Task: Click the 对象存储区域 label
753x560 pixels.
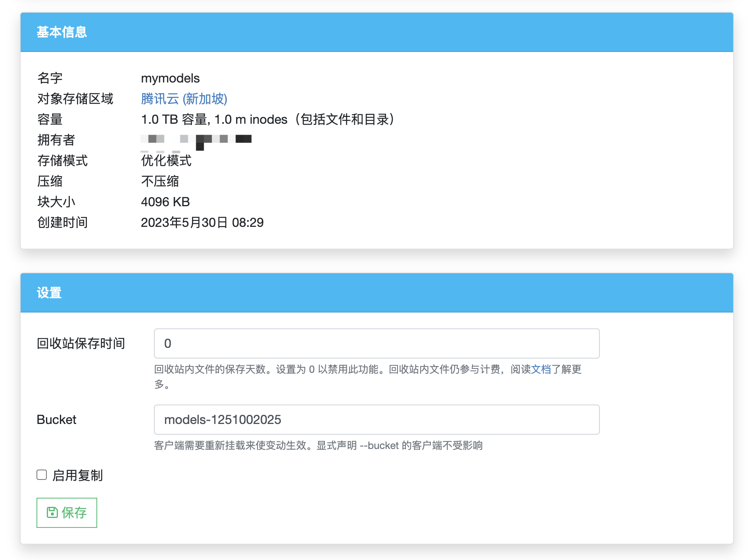Action: (75, 99)
